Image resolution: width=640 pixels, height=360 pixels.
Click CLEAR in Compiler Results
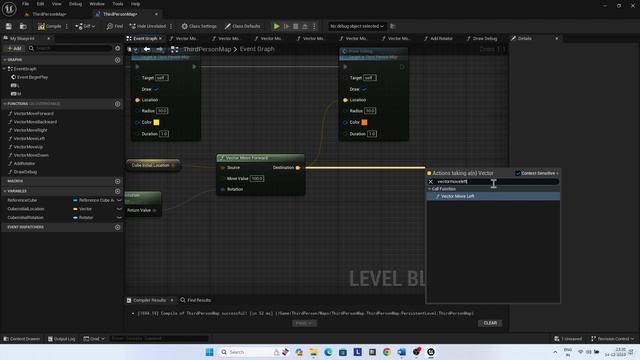click(490, 323)
